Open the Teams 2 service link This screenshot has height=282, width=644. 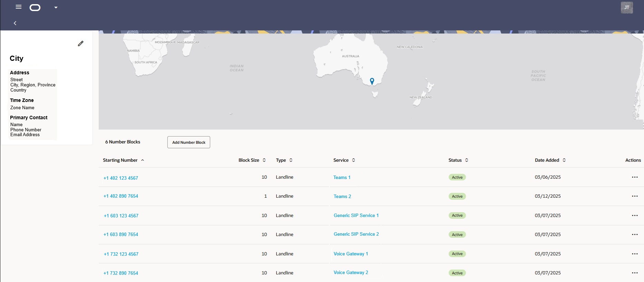(x=342, y=197)
